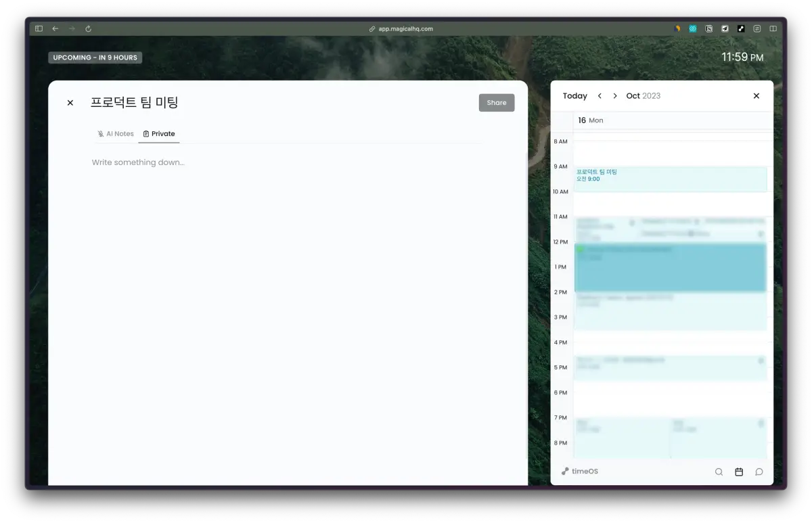
Task: Open the browser site controls icon
Action: coord(757,29)
